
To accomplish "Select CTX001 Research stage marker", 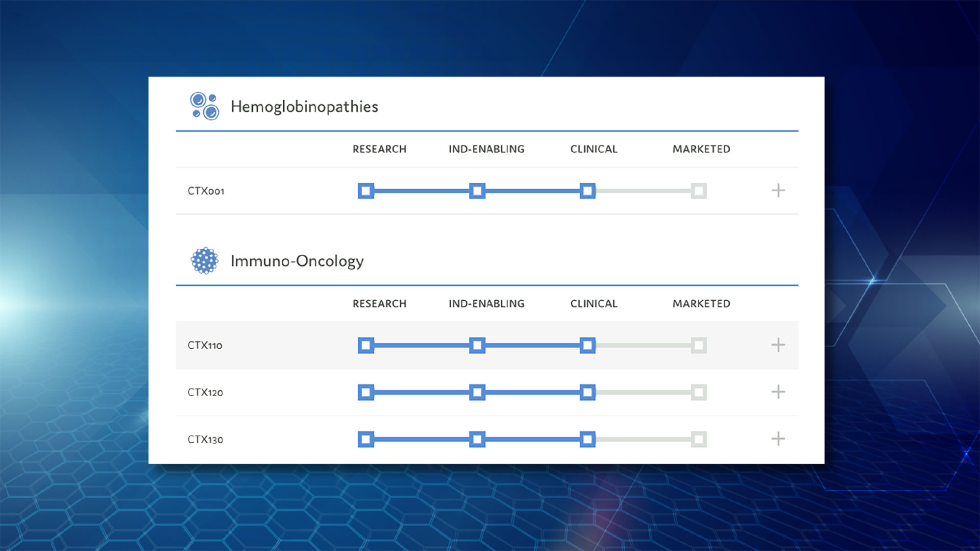I will click(x=366, y=191).
